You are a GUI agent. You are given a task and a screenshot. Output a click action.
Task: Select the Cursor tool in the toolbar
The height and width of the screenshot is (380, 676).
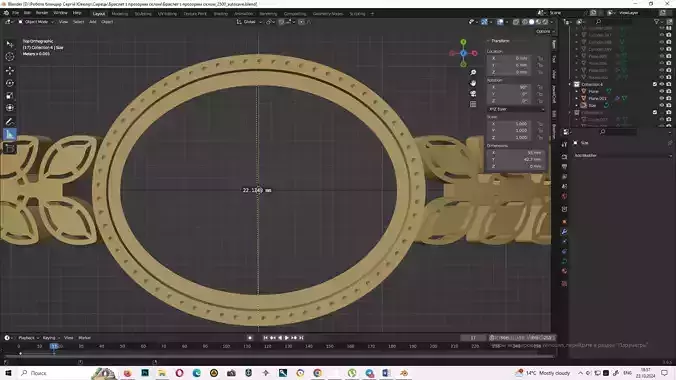click(x=9, y=57)
